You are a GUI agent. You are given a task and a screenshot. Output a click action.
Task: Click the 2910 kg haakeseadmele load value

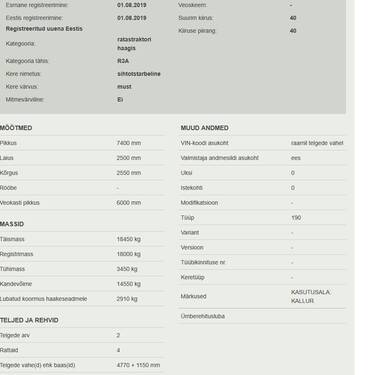(x=127, y=299)
